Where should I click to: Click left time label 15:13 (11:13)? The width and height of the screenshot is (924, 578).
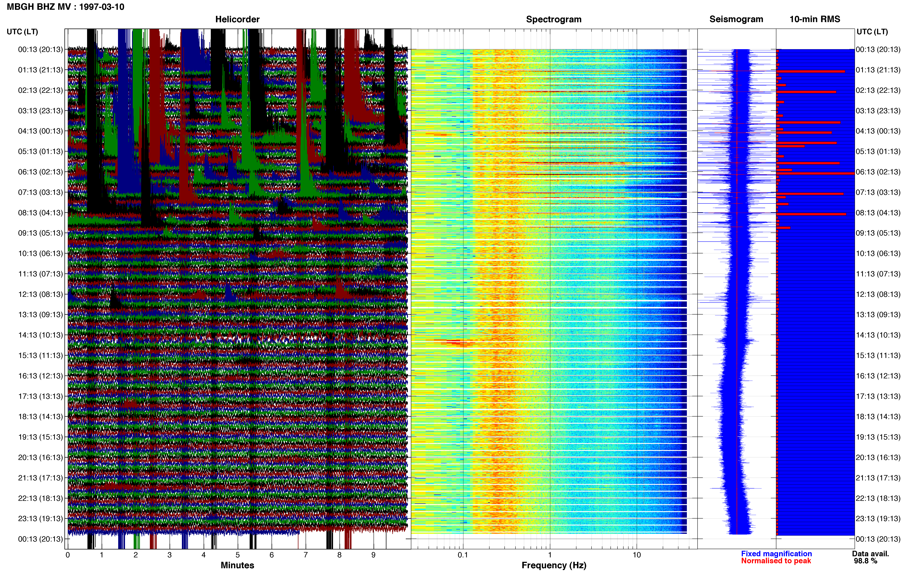click(41, 356)
